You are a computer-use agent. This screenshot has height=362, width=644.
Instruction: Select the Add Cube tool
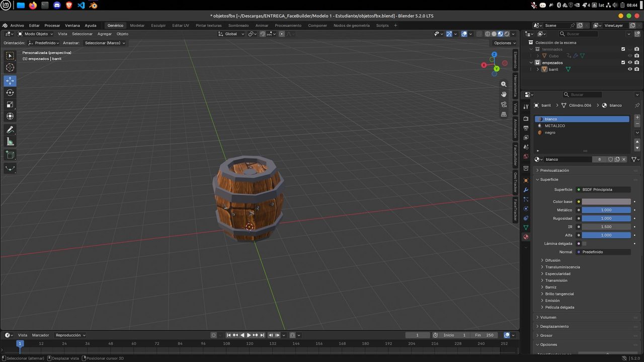10,155
